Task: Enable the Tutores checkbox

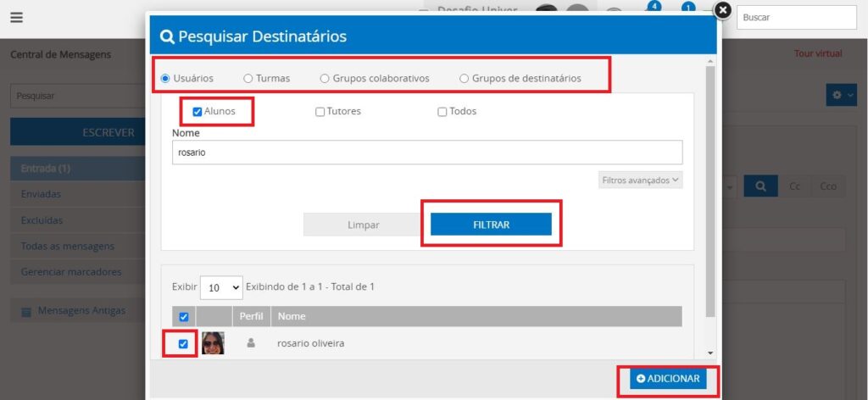Action: [x=320, y=112]
